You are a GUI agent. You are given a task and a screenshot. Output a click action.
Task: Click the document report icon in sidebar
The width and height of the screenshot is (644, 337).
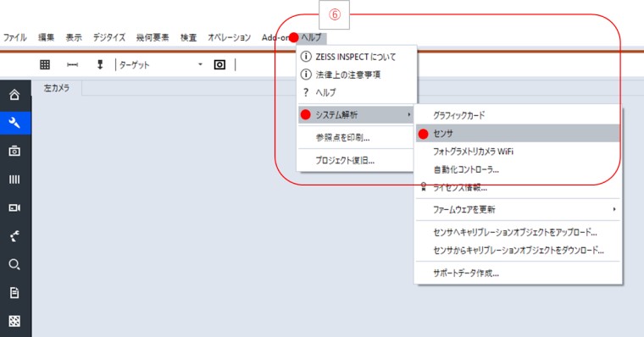pyautogui.click(x=14, y=293)
